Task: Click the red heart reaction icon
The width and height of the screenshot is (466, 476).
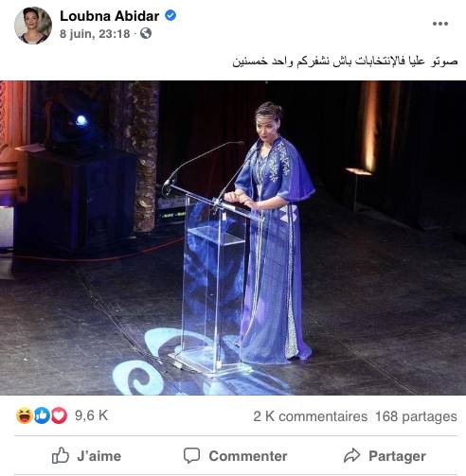Action: click(59, 415)
